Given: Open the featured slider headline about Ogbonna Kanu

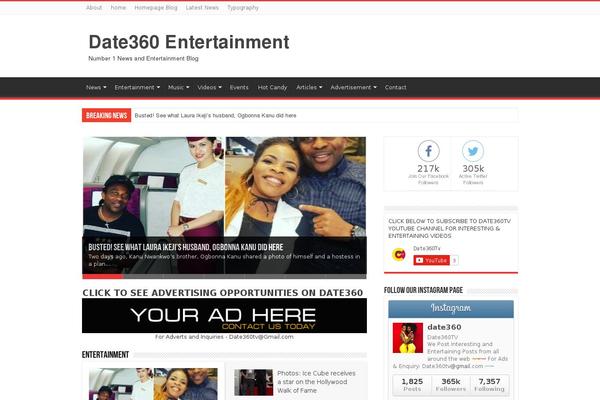Looking at the screenshot, I should [186, 247].
